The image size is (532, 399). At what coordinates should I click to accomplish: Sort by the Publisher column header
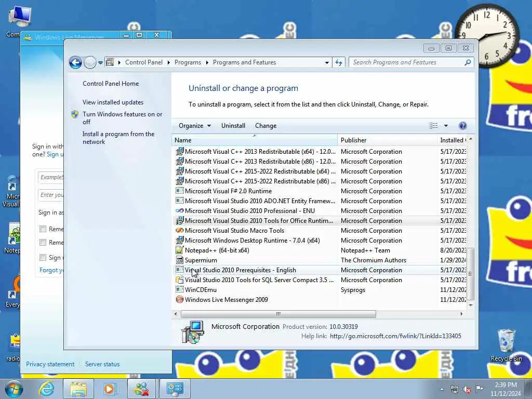click(x=388, y=140)
